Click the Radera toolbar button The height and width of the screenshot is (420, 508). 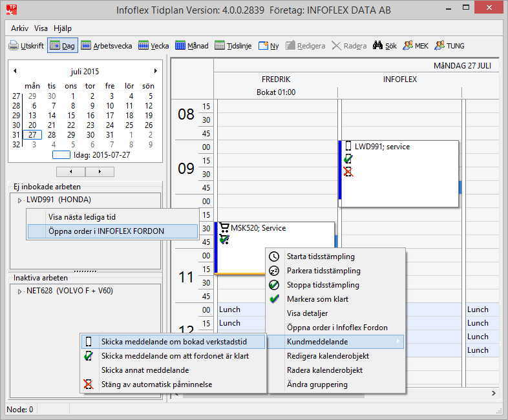[349, 46]
